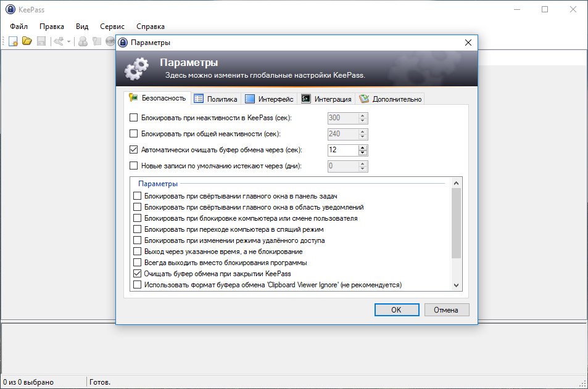The height and width of the screenshot is (389, 588).
Task: Check 'Выход через указанное время, а не блокирование'
Action: pos(137,252)
